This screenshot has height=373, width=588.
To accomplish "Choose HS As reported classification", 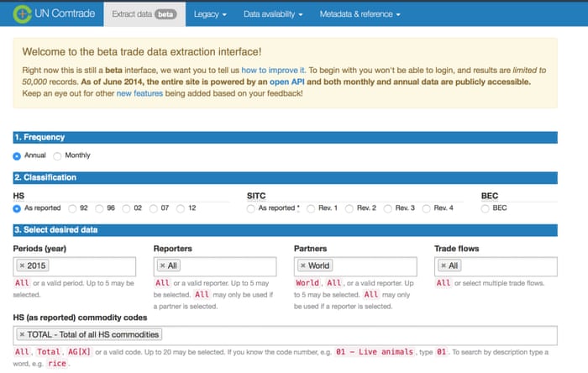I will click(x=17, y=208).
